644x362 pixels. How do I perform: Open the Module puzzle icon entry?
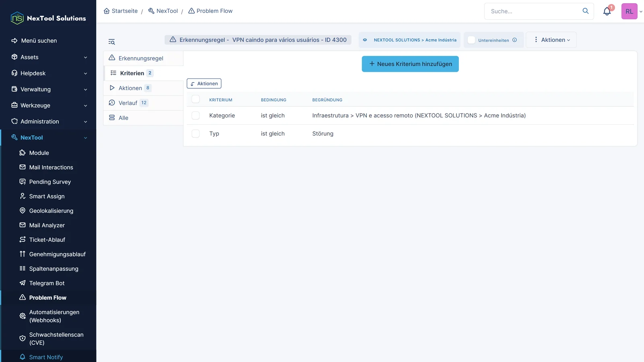click(x=23, y=153)
